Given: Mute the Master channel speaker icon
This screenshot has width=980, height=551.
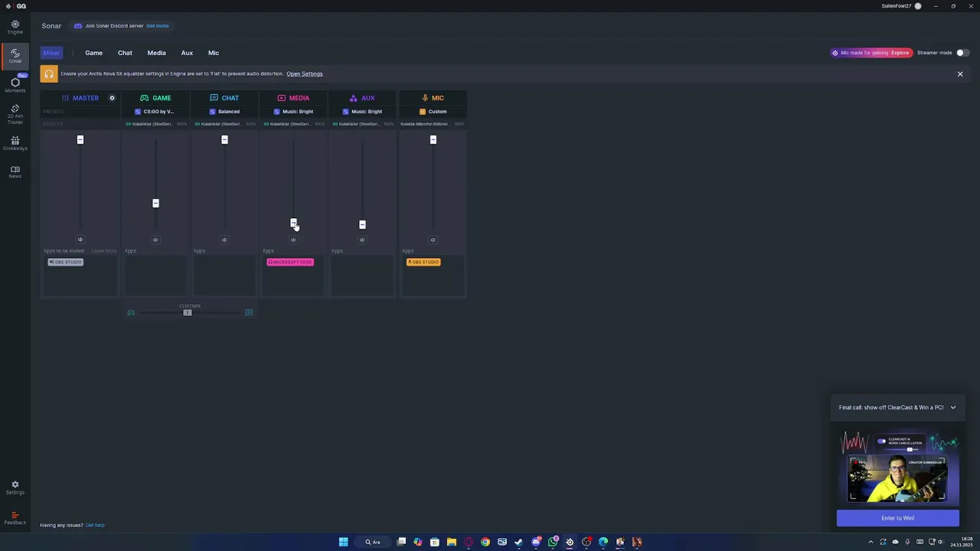Looking at the screenshot, I should pyautogui.click(x=80, y=240).
